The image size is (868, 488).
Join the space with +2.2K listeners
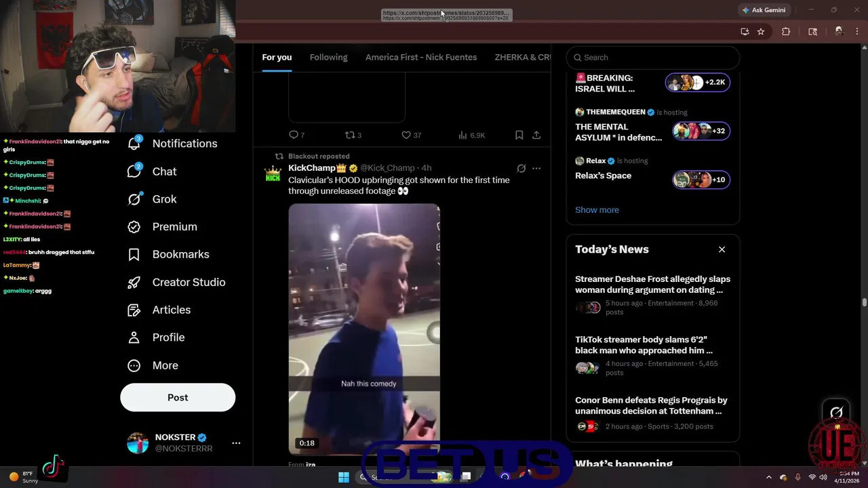(698, 82)
